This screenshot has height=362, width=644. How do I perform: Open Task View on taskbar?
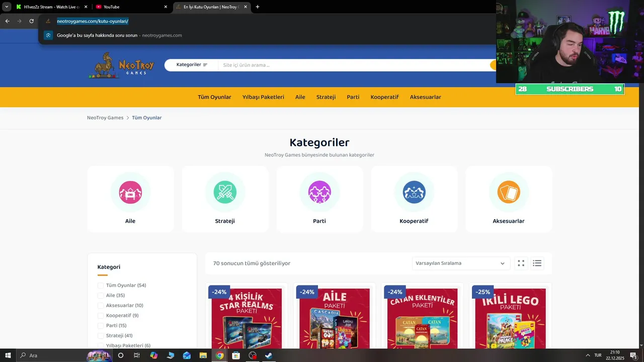click(x=137, y=355)
